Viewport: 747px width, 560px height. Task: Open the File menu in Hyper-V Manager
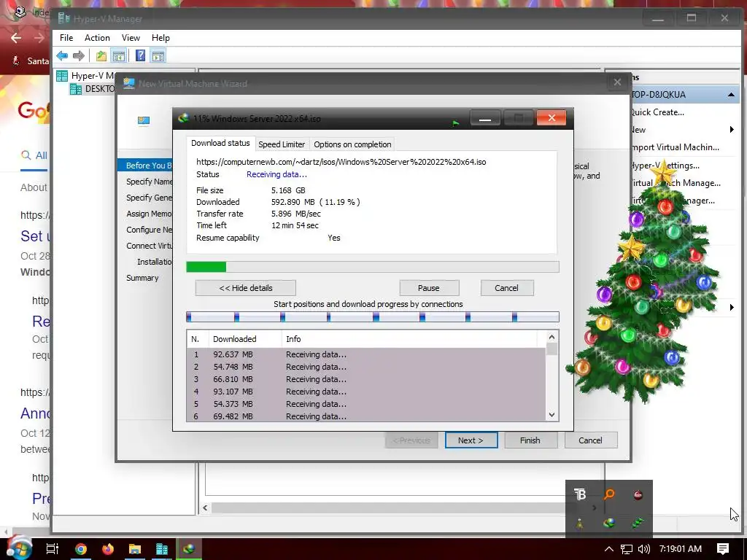pos(66,38)
